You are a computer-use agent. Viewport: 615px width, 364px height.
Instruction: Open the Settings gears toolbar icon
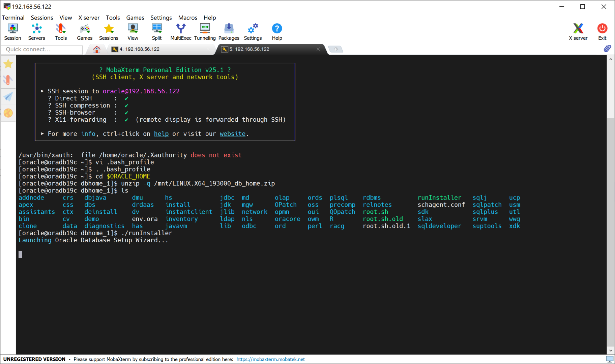pos(253,32)
